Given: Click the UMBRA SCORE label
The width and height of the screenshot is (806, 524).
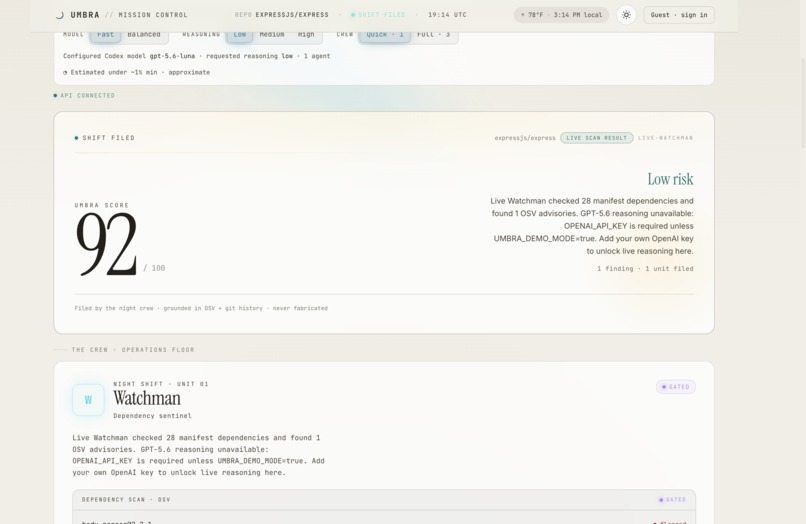Looking at the screenshot, I should click(102, 205).
